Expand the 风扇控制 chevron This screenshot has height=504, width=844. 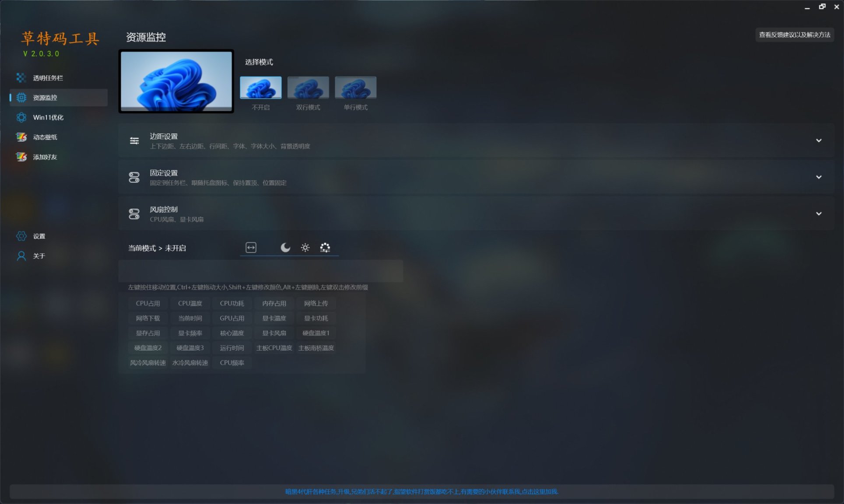[x=819, y=213]
